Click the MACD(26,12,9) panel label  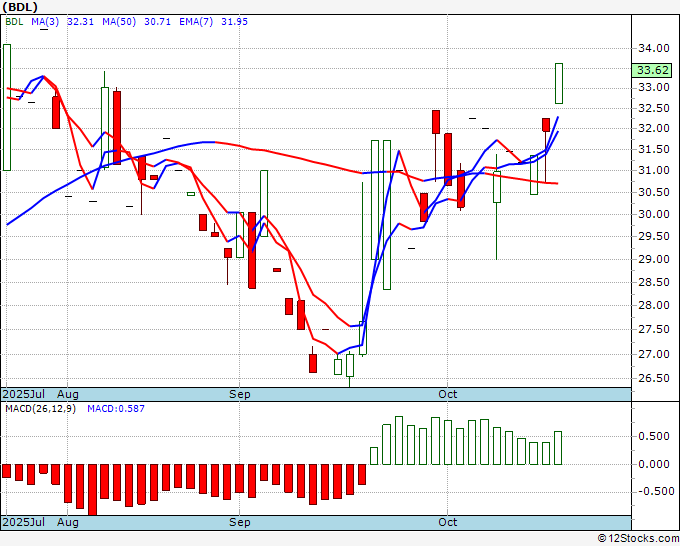click(x=40, y=409)
